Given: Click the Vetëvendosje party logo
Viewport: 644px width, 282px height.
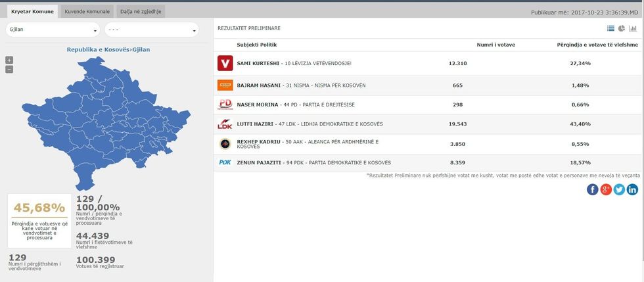Looking at the screenshot, I should [225, 63].
